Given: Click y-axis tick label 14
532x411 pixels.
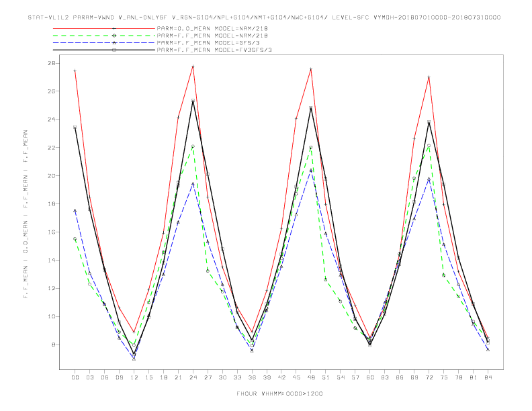Looking at the screenshot, I should tap(52, 260).
